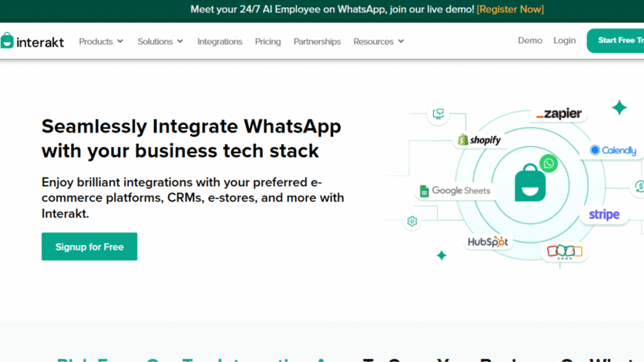This screenshot has height=362, width=644.
Task: Click the Interakt logo in the navbar
Action: click(33, 41)
